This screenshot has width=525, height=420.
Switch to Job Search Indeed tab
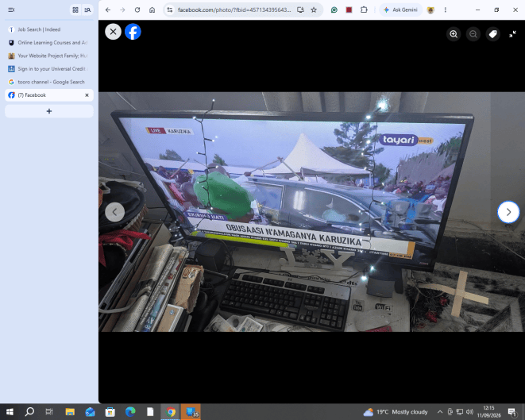[49, 29]
